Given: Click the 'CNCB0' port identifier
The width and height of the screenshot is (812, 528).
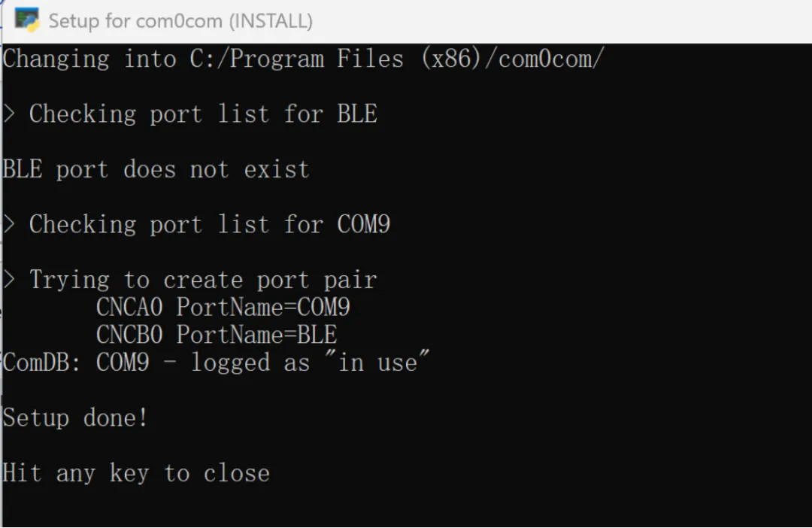Looking at the screenshot, I should pos(129,335).
